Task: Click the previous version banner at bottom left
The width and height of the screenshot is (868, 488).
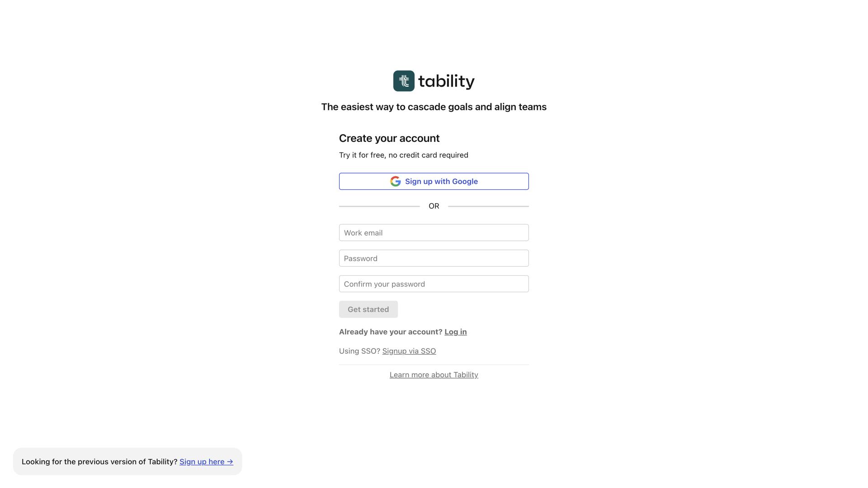Action: click(x=127, y=461)
